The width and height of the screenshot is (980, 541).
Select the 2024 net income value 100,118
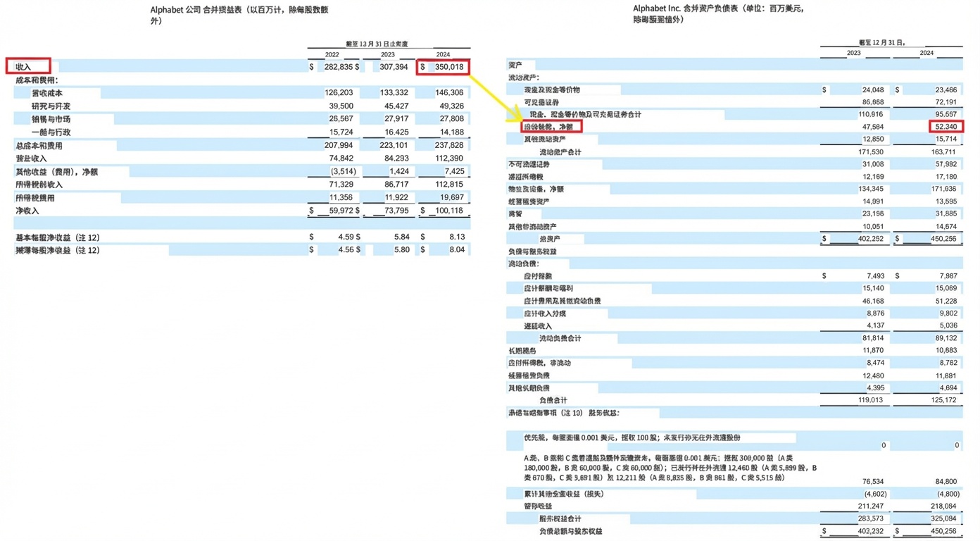point(449,211)
